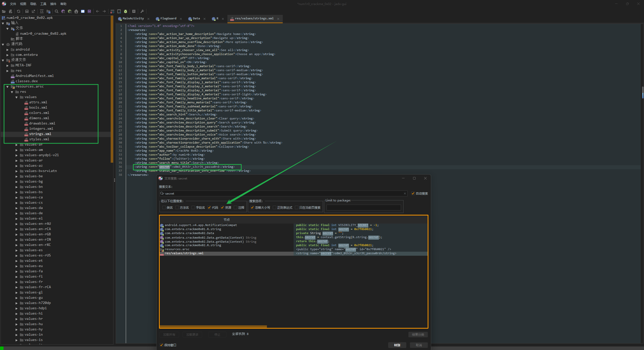
Task: Toggle the 忽略大小写 checkbox
Action: pos(252,207)
